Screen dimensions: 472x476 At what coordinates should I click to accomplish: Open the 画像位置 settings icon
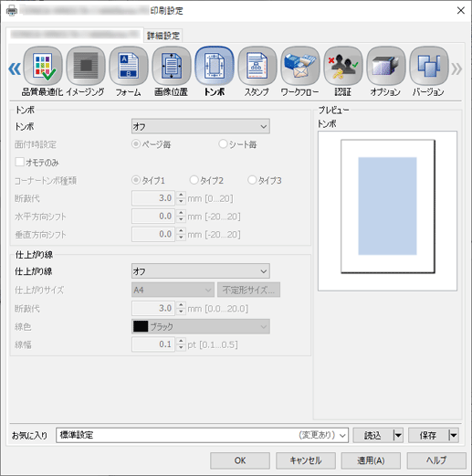[x=172, y=66]
